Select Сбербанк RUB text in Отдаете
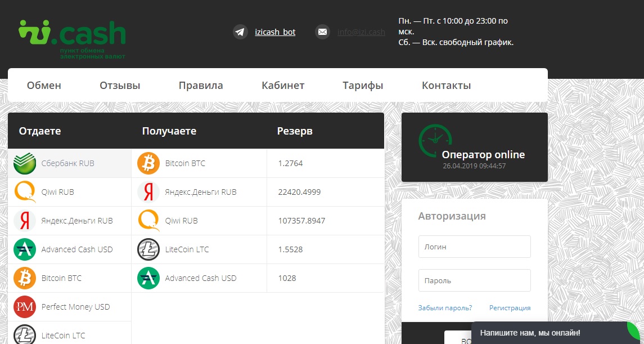Viewport: 644px width, 344px height. [x=67, y=163]
